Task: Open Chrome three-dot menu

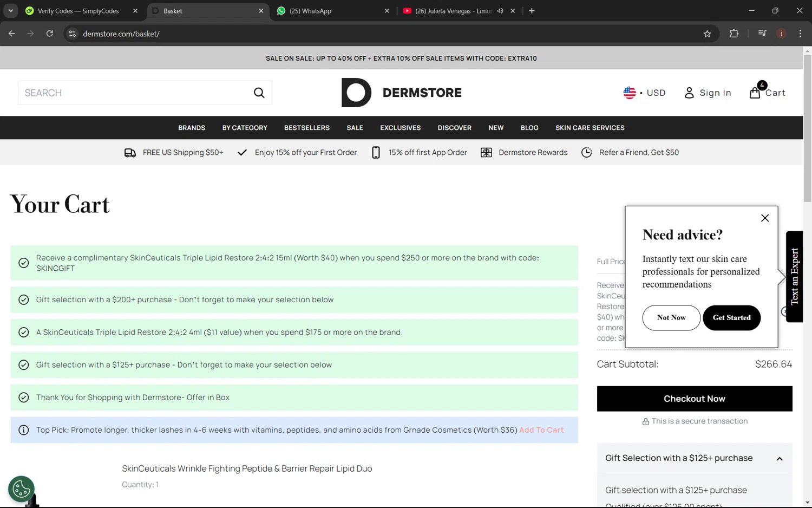Action: click(800, 34)
